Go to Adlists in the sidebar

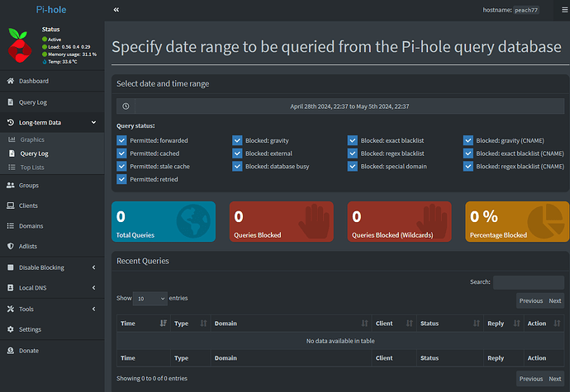click(x=30, y=246)
